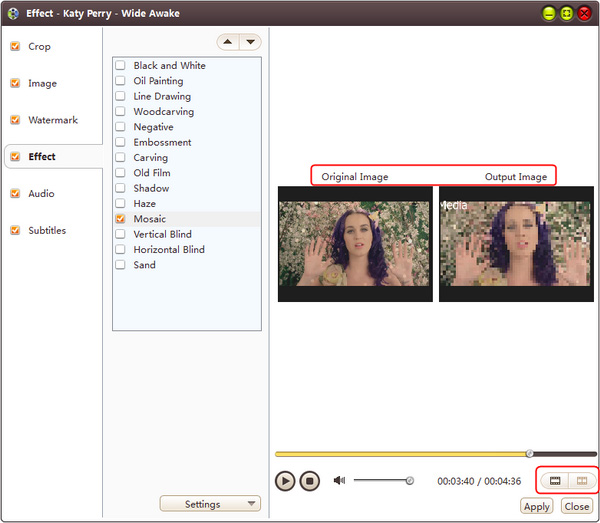The height and width of the screenshot is (523, 600).
Task: Tick the Old Film effect checkbox
Action: point(120,173)
